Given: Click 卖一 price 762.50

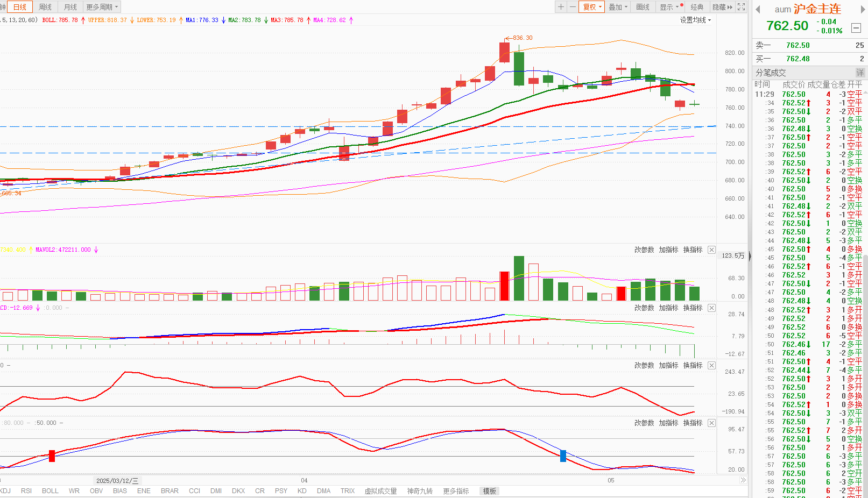Looking at the screenshot, I should point(798,46).
